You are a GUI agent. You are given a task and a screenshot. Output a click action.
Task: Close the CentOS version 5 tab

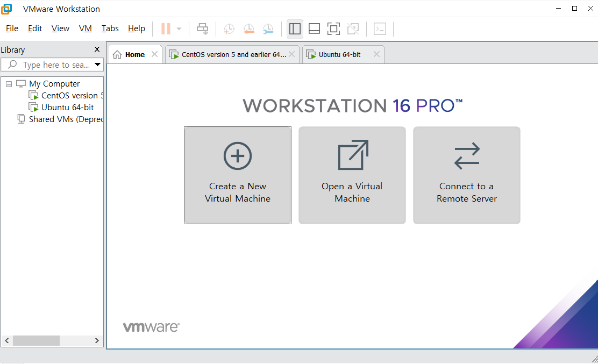pyautogui.click(x=292, y=54)
